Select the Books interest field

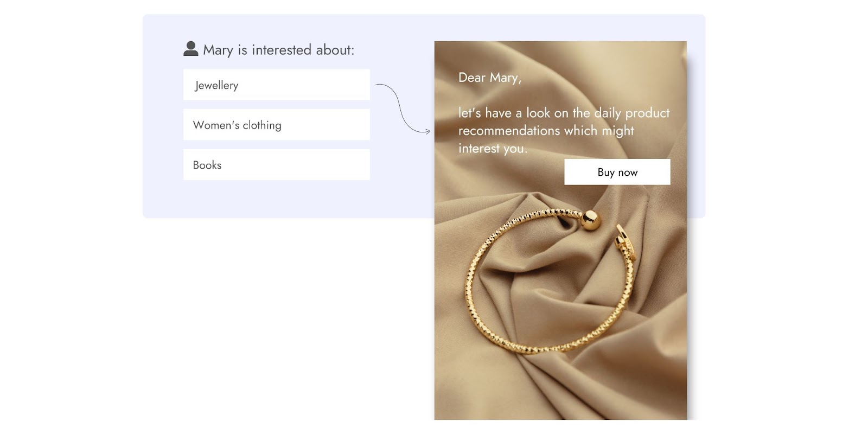pos(277,164)
